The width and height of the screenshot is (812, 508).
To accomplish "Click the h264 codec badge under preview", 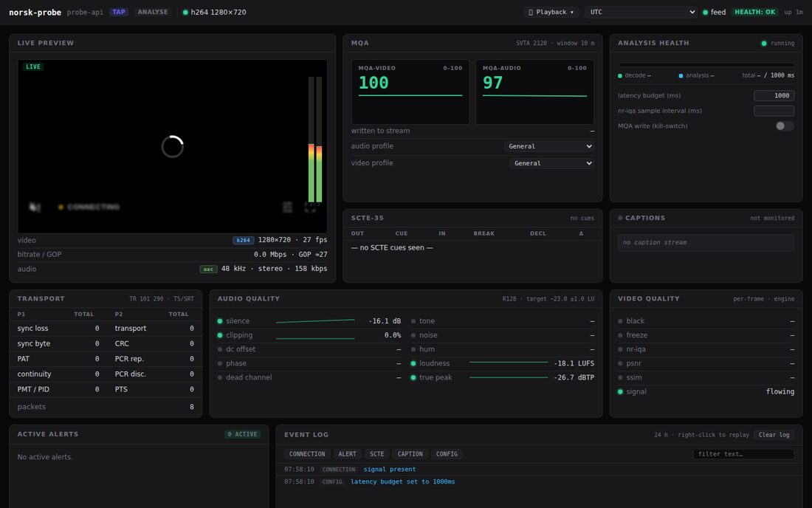I will coord(243,240).
